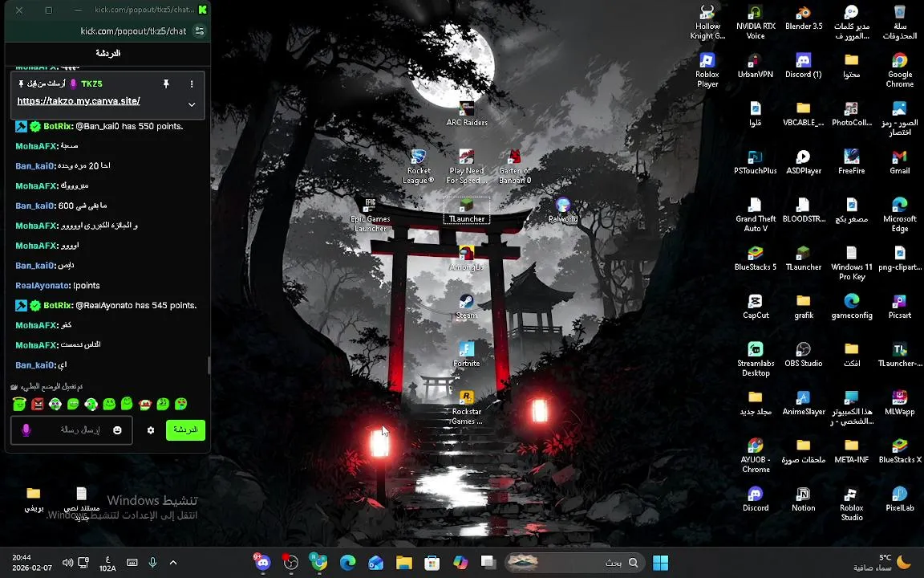Select the BlueStacks 5 desktop icon
Image resolution: width=924 pixels, height=578 pixels.
coord(756,258)
